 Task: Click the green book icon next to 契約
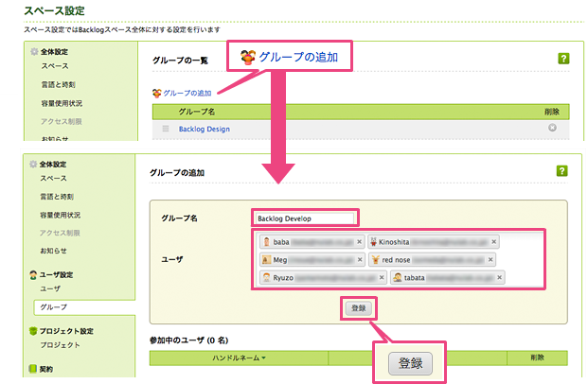(x=32, y=369)
